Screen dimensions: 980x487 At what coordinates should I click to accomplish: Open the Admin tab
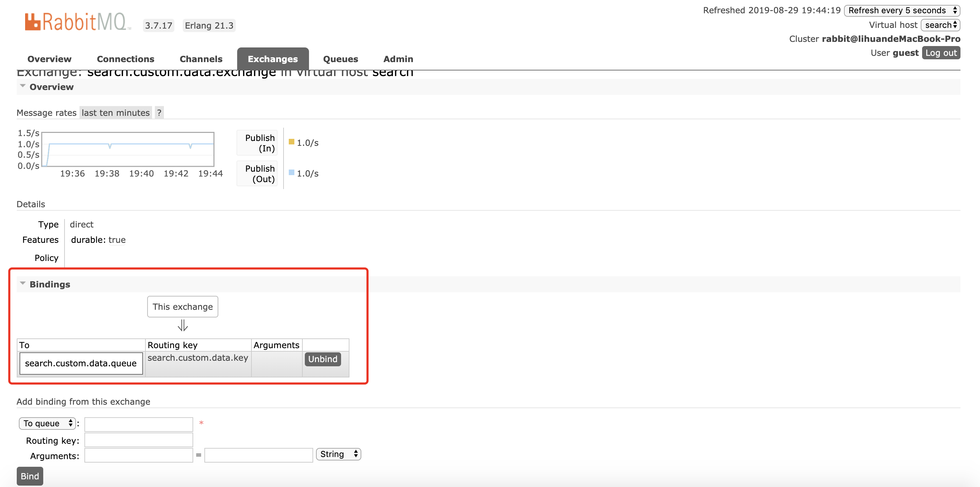[x=398, y=59]
